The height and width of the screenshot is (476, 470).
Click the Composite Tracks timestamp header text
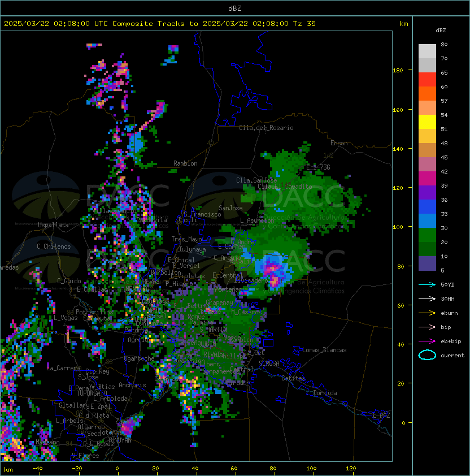[x=160, y=24]
